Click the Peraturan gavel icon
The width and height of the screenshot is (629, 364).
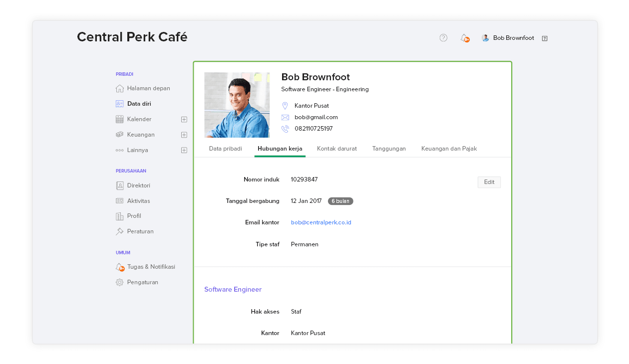click(x=120, y=231)
